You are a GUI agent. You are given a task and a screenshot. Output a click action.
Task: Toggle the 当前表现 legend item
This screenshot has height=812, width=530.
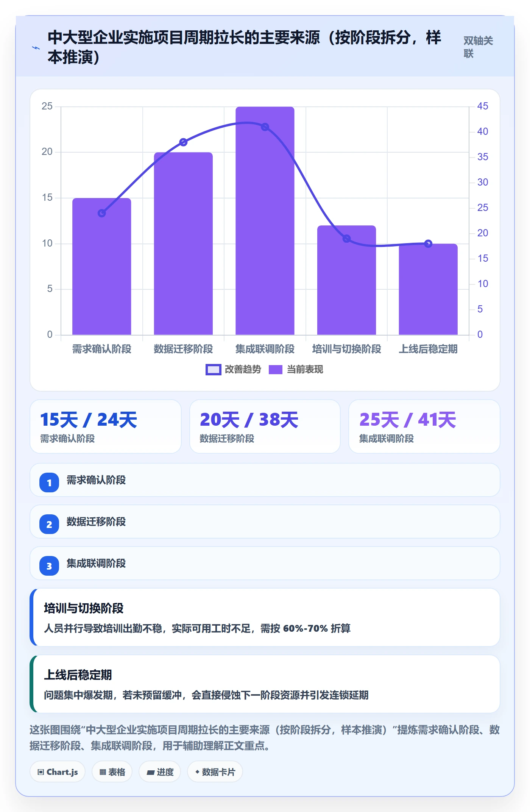(x=296, y=369)
